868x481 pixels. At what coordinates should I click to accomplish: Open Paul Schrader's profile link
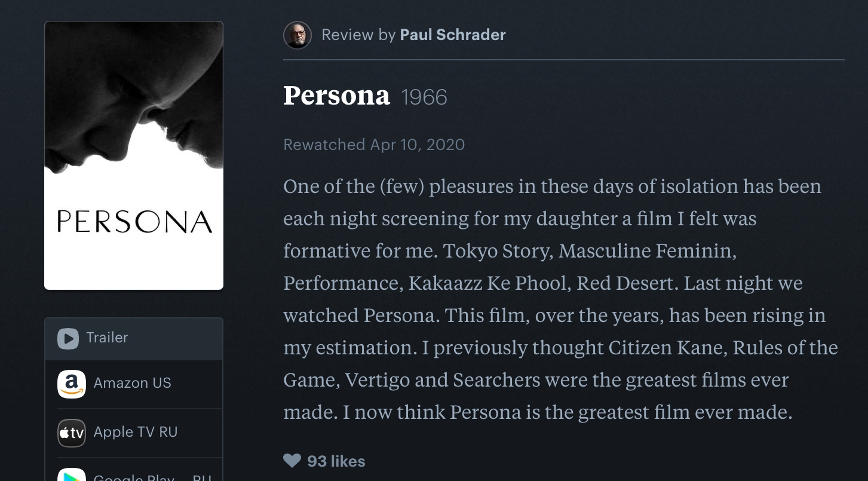pos(453,35)
